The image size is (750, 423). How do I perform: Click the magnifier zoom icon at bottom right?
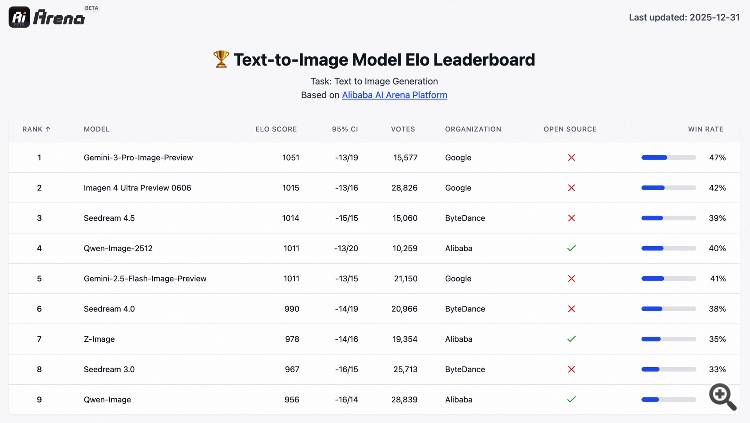723,396
